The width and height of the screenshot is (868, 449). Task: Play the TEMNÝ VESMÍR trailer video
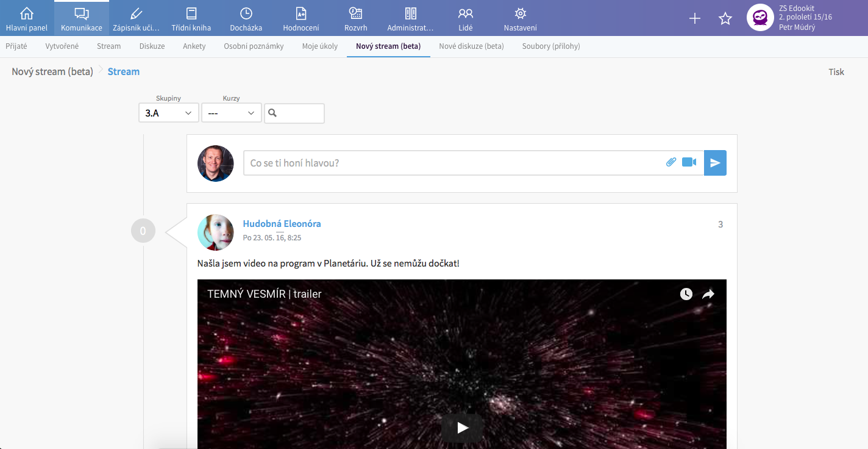463,428
